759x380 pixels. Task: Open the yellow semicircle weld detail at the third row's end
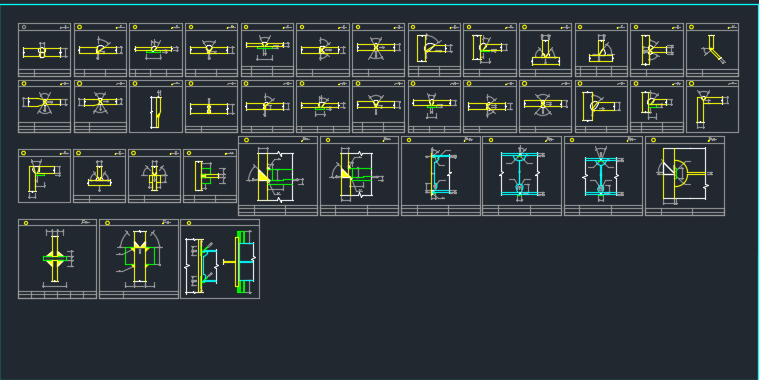pyautogui.click(x=685, y=176)
